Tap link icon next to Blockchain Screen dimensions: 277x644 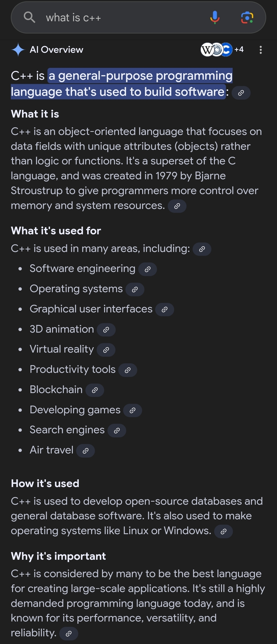95,390
